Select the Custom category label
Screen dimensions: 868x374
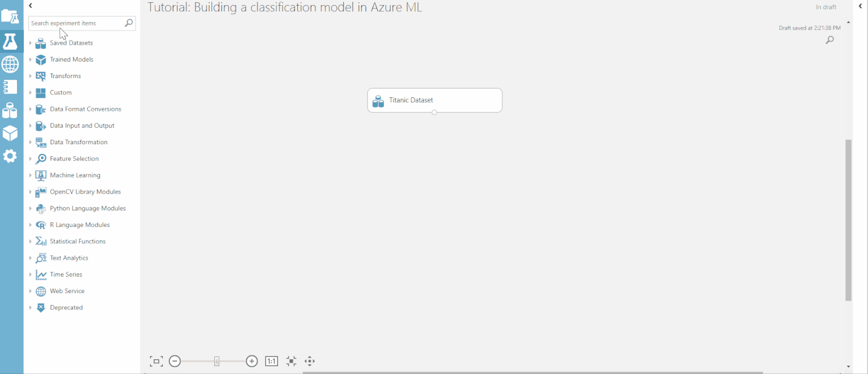tap(61, 93)
